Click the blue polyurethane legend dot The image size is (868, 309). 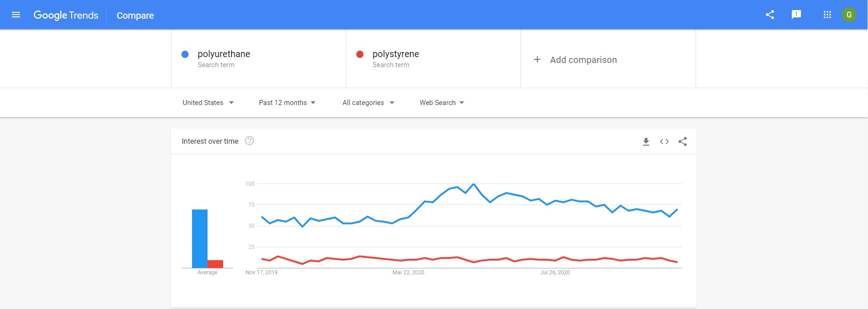click(x=184, y=54)
